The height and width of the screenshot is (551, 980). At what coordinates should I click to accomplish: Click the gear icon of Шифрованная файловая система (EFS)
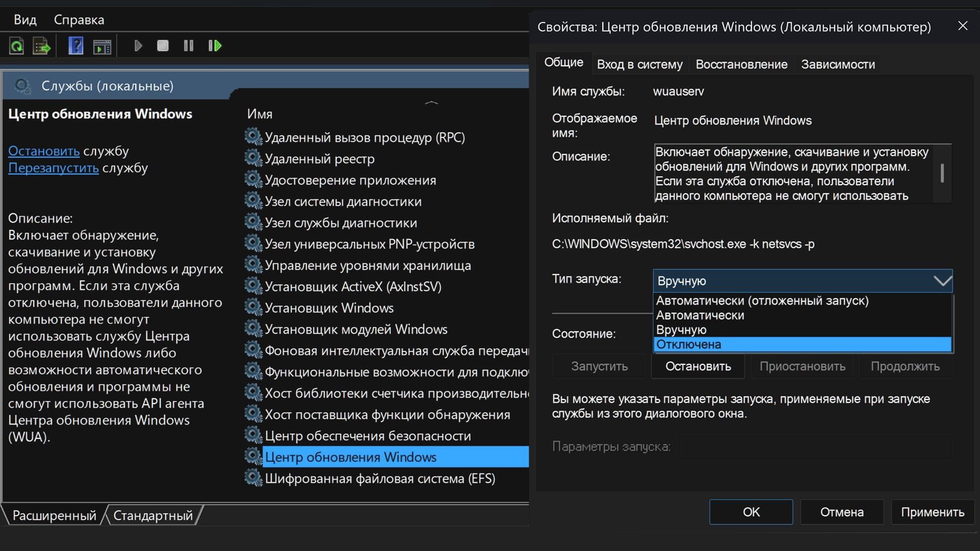(x=253, y=478)
